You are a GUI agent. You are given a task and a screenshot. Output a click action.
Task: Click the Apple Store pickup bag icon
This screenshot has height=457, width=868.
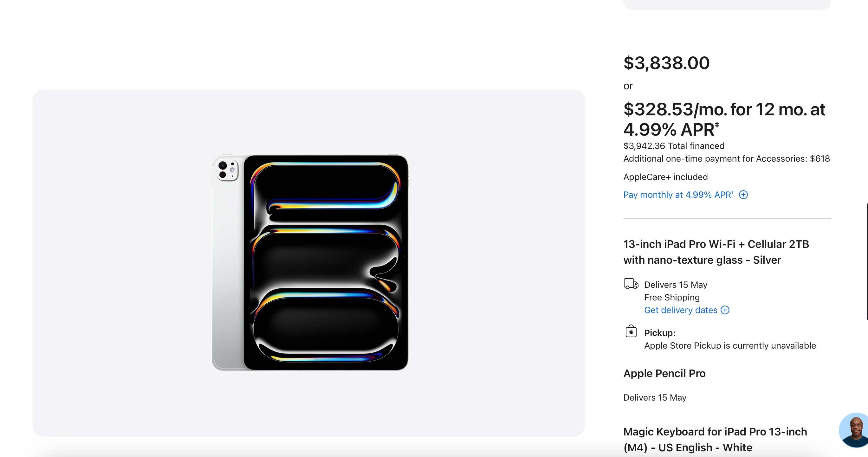point(631,331)
